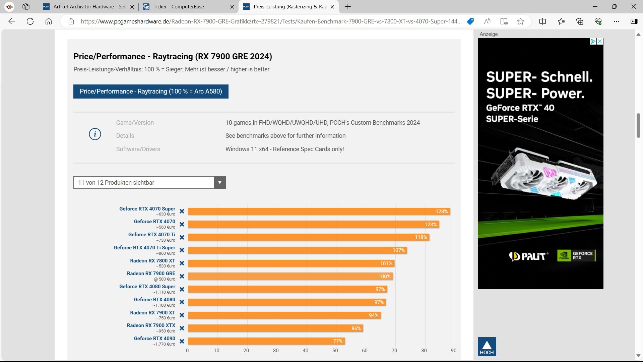Viewport: 644px width, 362px height.
Task: Go to home page icon
Action: [x=49, y=21]
